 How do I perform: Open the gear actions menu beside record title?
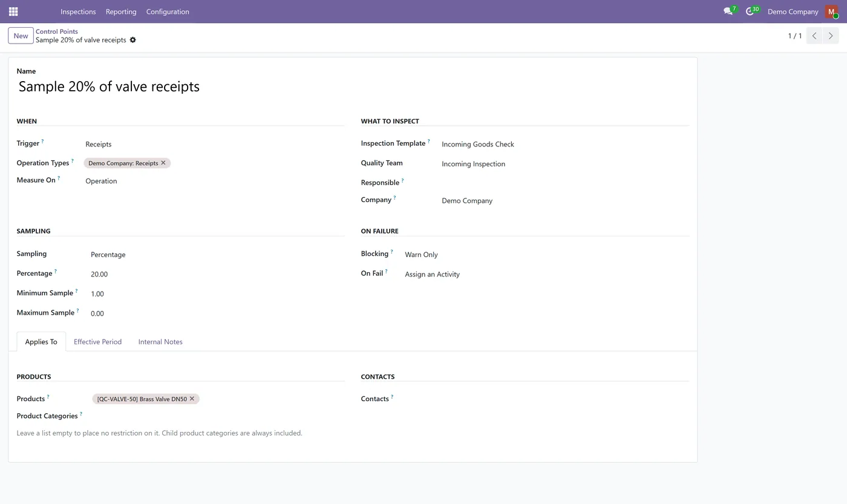133,40
